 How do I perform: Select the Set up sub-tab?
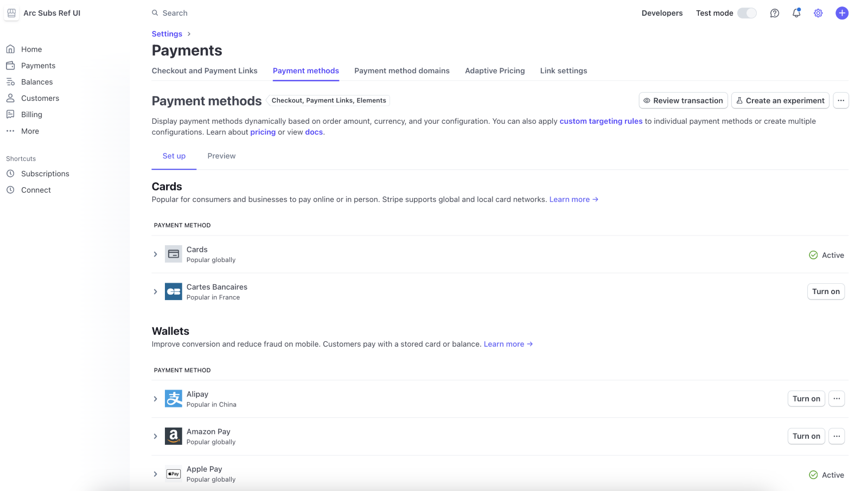point(174,156)
